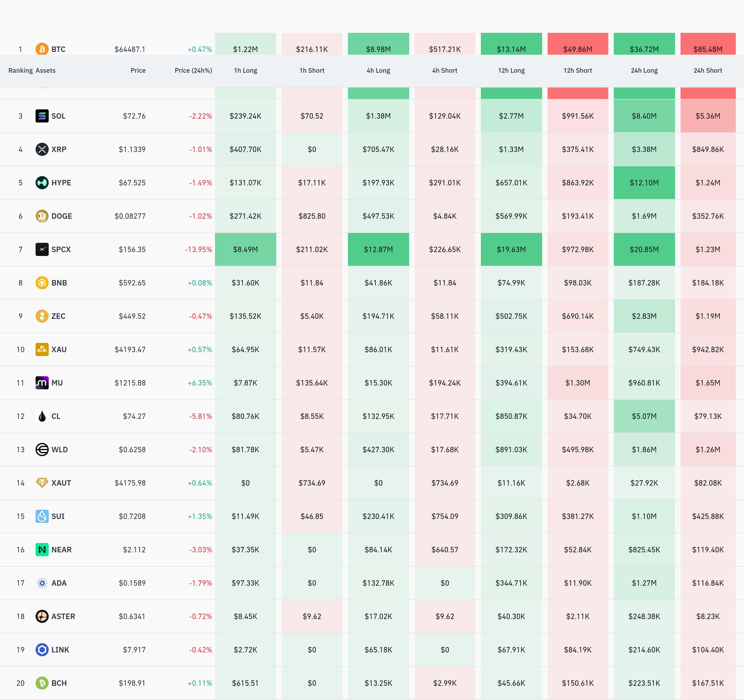Sort by the 24h Long column header
The height and width of the screenshot is (700, 744).
click(x=644, y=70)
